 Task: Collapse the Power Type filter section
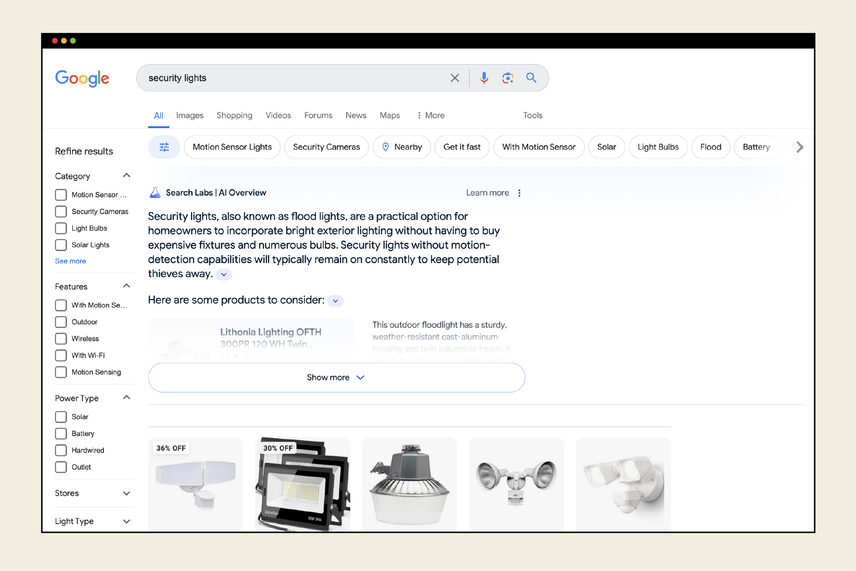click(126, 397)
